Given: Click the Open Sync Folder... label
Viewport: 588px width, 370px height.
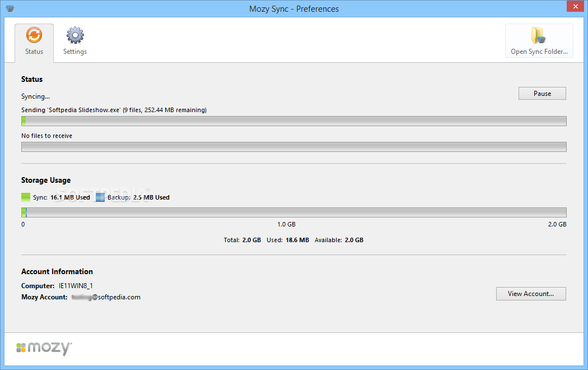Looking at the screenshot, I should [x=539, y=52].
